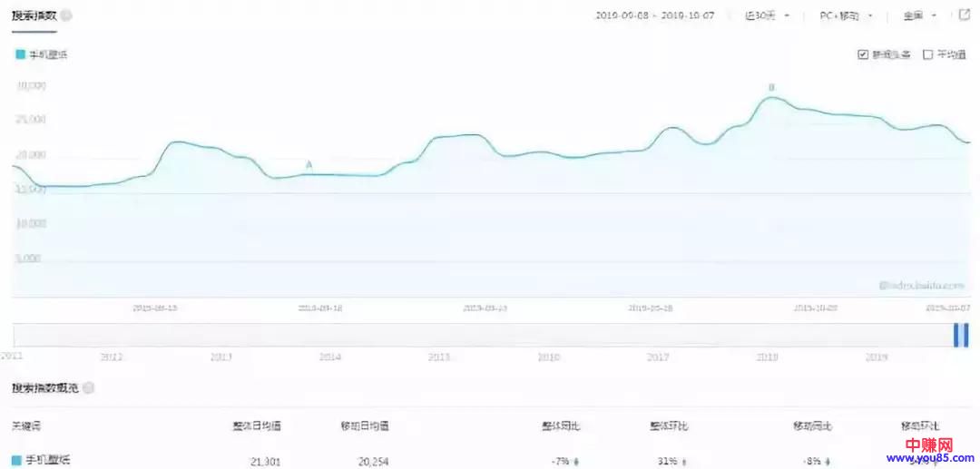Click news marker B at chart peak
The height and width of the screenshot is (469, 980).
[x=771, y=88]
